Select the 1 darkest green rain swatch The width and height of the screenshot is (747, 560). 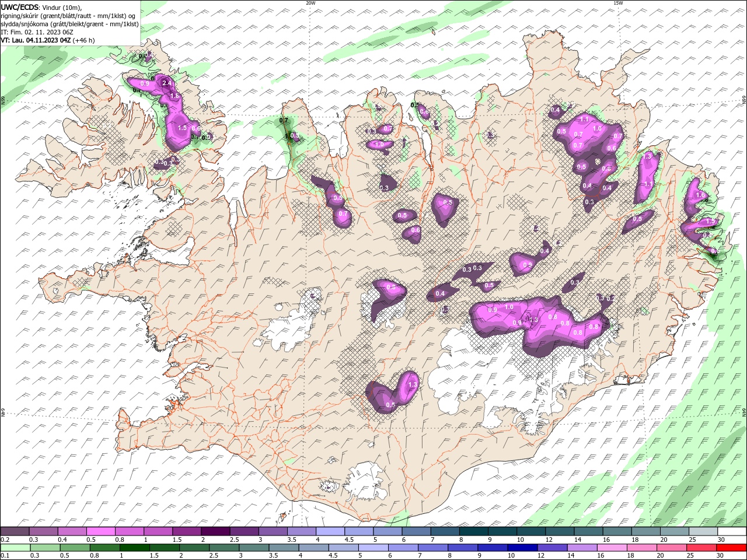(134, 548)
